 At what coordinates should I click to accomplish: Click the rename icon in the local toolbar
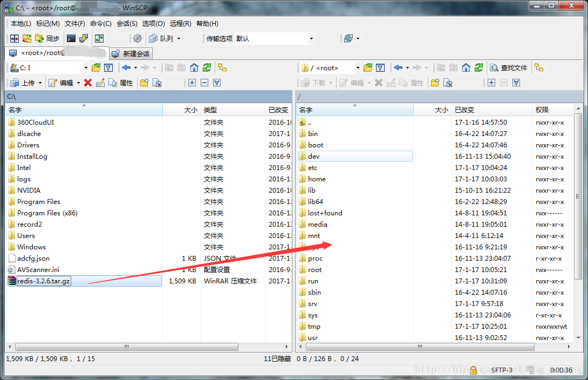coord(100,83)
